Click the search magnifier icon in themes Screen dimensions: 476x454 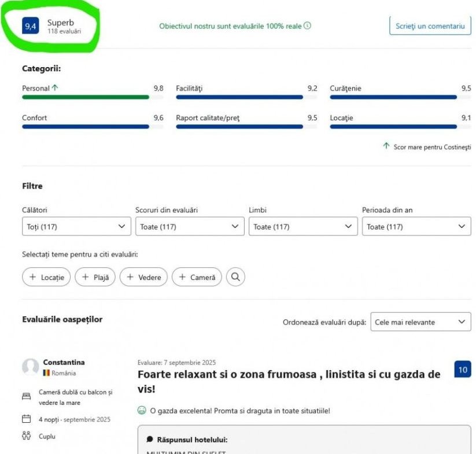[235, 277]
